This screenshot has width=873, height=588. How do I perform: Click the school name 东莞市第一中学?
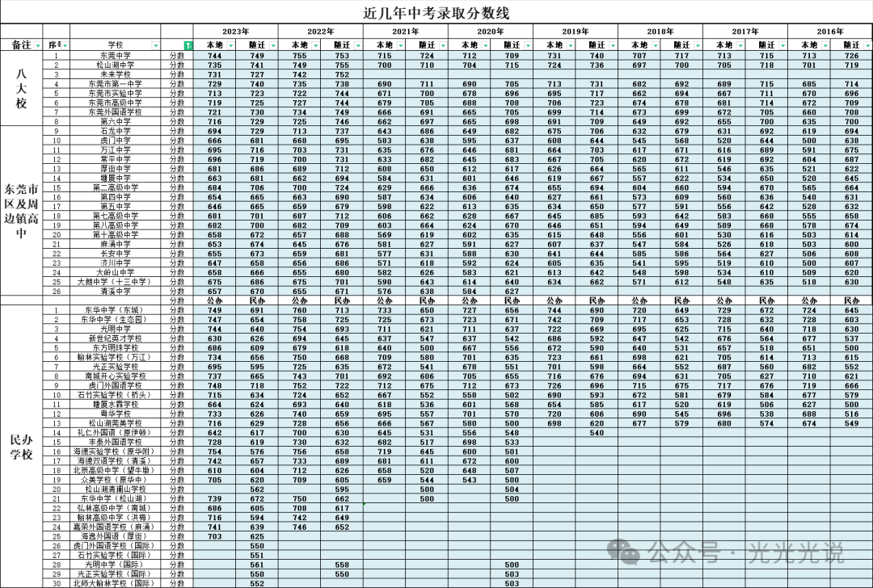coord(116,84)
